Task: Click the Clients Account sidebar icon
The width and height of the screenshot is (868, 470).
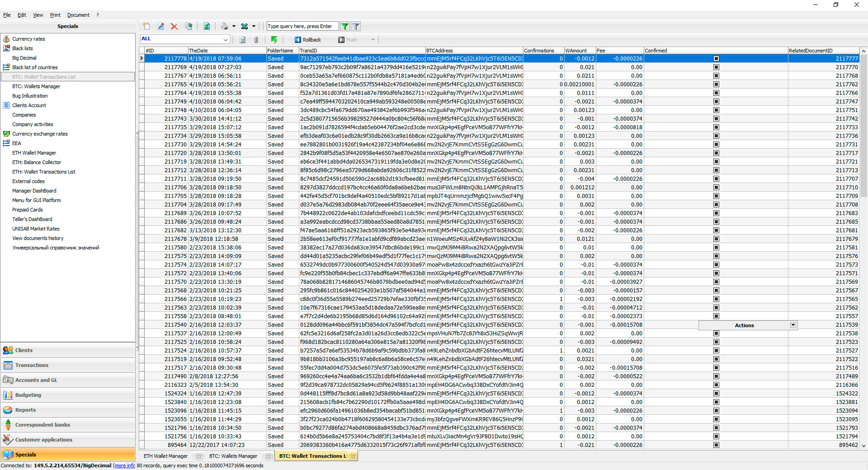Action: click(x=6, y=105)
